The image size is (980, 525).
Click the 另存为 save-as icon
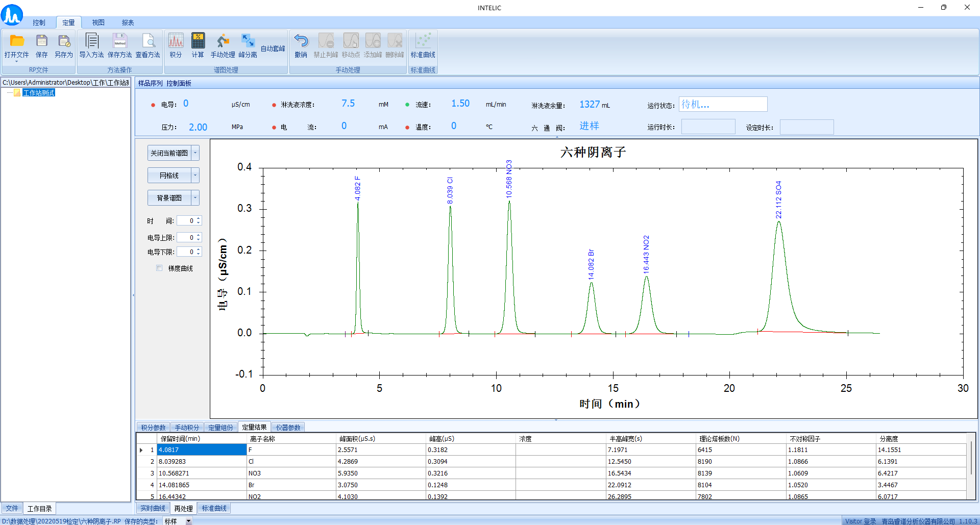pos(64,46)
